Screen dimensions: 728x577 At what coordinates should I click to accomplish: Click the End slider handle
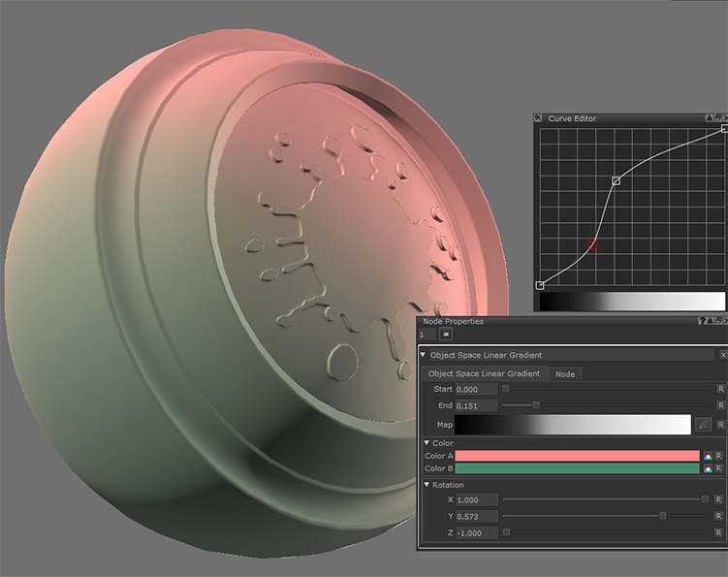point(536,405)
